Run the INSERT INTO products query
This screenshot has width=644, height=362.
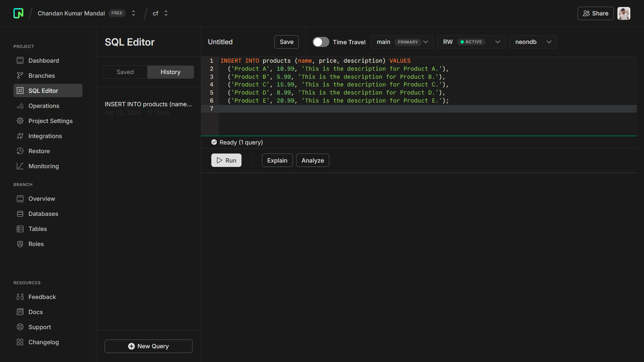click(x=226, y=160)
